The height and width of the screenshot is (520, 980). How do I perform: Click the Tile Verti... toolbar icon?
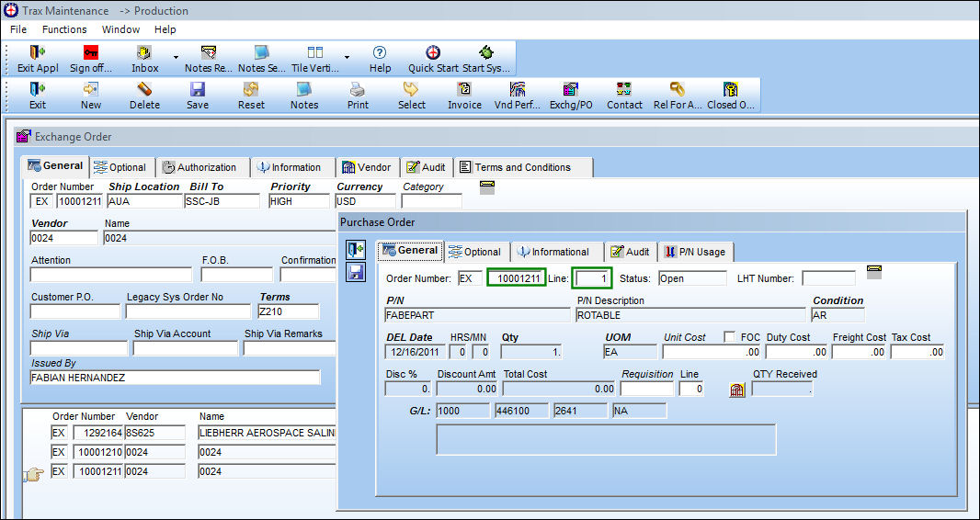pyautogui.click(x=315, y=59)
